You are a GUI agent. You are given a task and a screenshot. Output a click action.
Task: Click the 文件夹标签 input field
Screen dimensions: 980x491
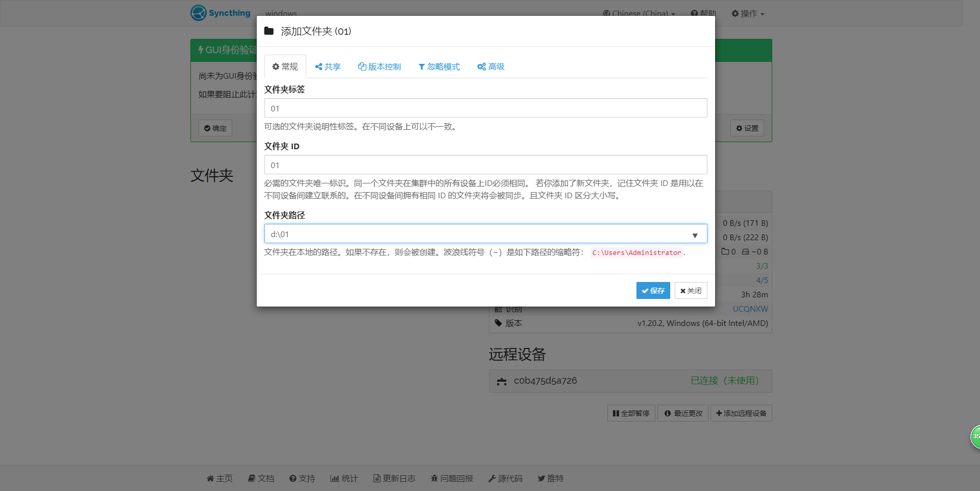[485, 108]
